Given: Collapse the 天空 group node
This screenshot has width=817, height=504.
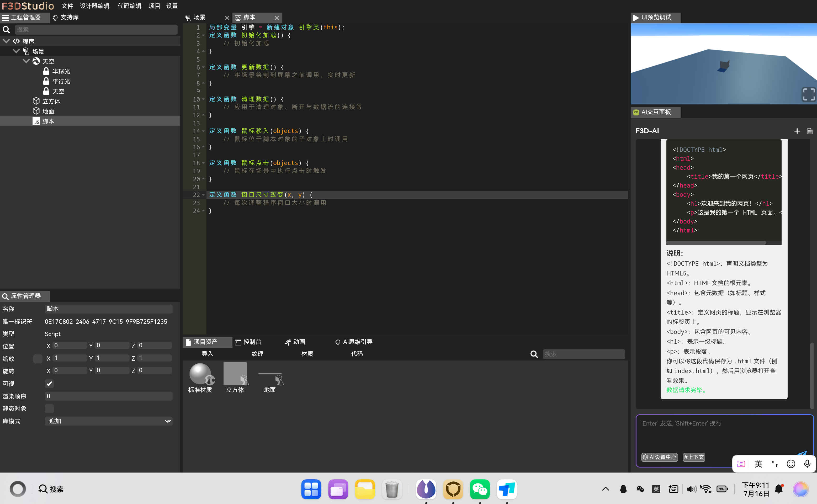Looking at the screenshot, I should 26,61.
